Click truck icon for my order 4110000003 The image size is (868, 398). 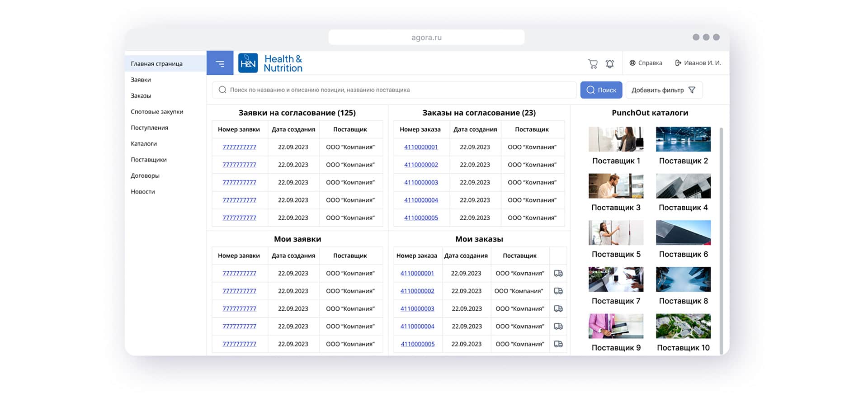[558, 308]
